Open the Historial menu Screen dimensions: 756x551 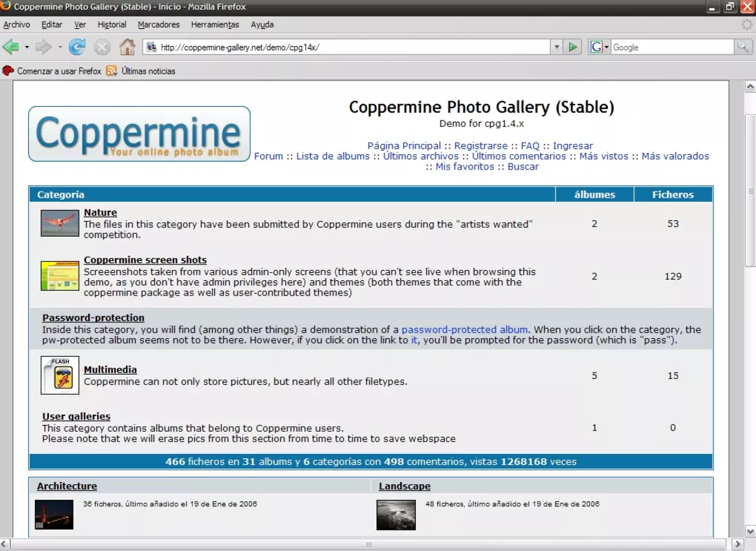coord(112,25)
